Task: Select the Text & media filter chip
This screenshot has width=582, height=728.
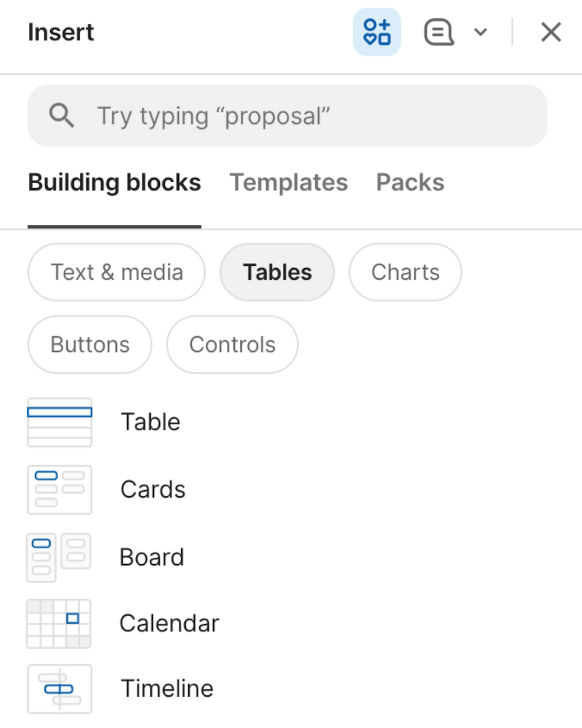Action: pyautogui.click(x=117, y=272)
